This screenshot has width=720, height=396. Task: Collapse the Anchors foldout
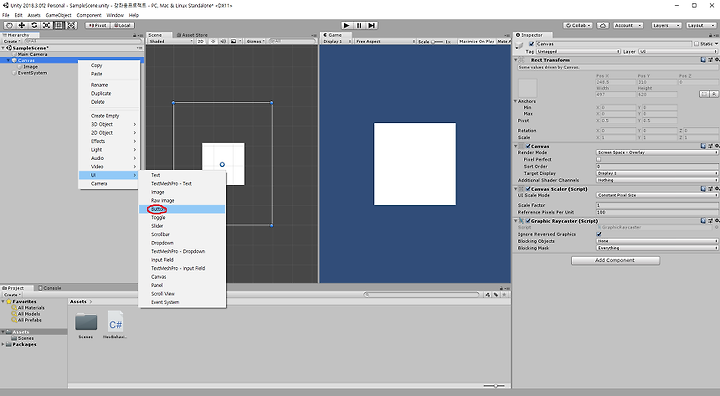tap(516, 101)
